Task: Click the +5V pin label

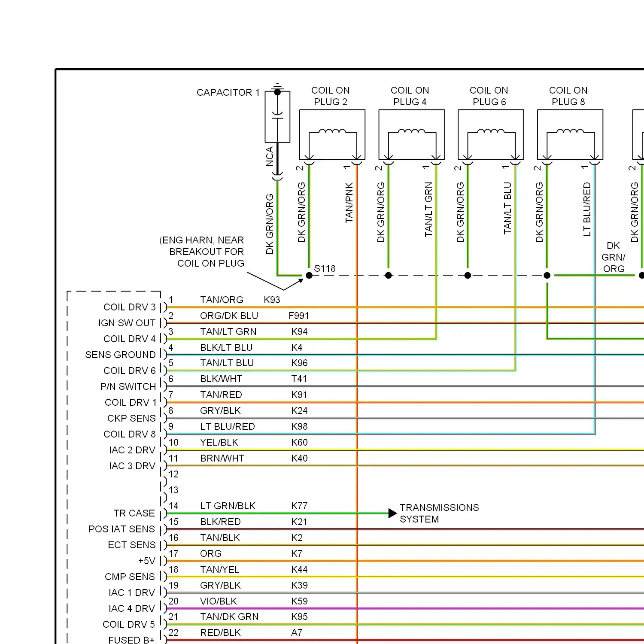Action: [x=147, y=561]
